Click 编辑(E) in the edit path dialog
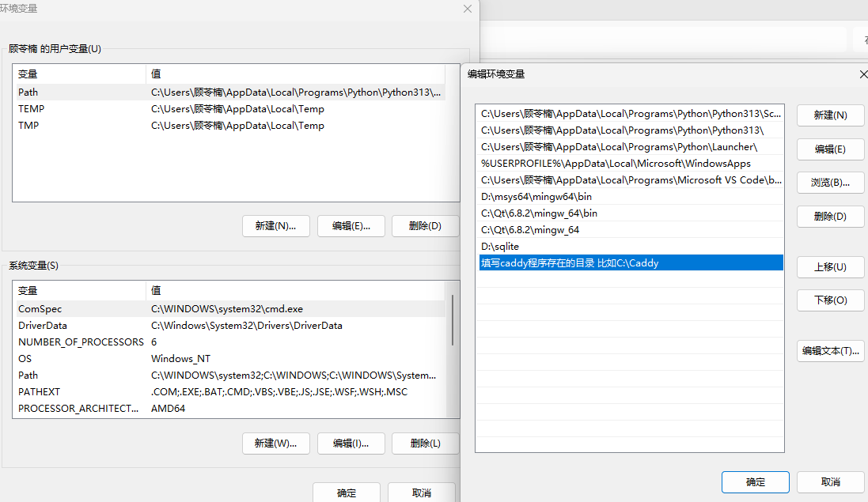Screen dimensions: 868x502 [x=830, y=149]
